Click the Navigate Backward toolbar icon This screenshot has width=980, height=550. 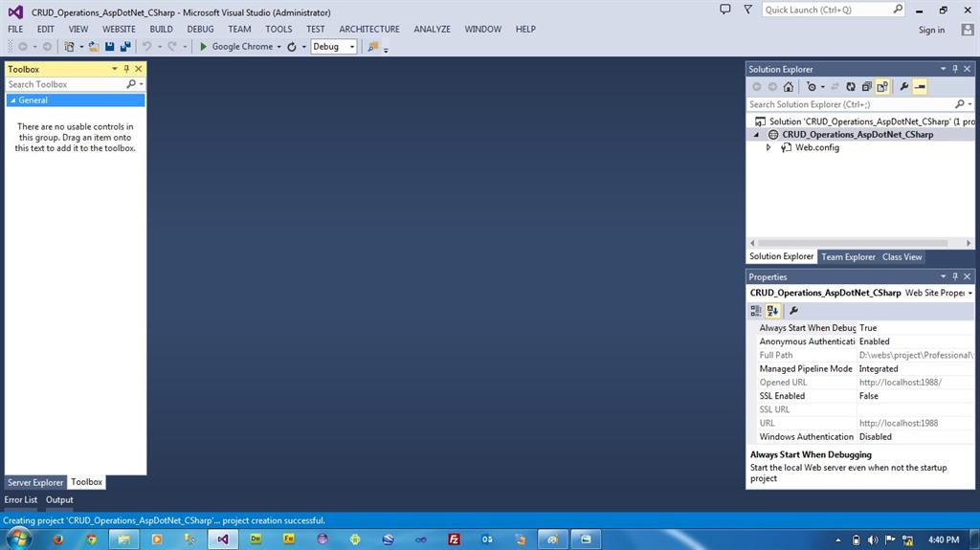tap(23, 46)
